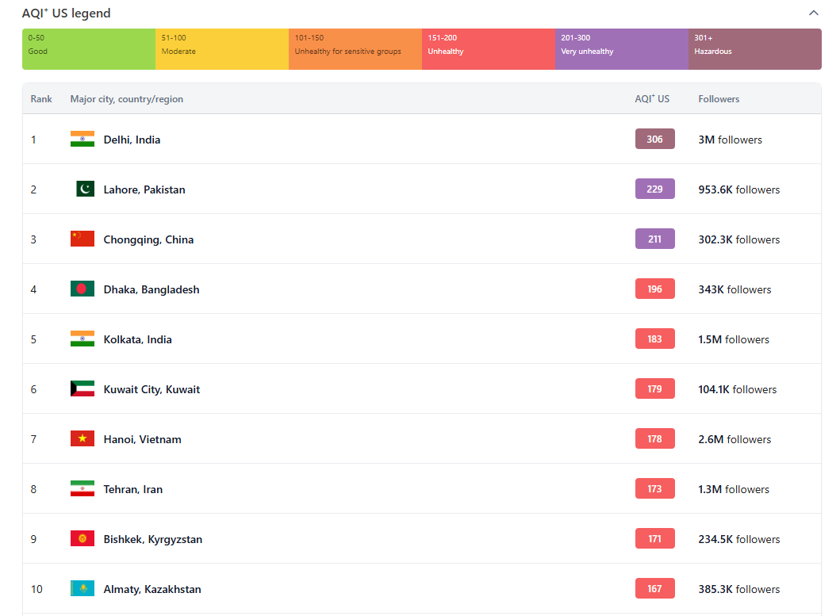Screen dimensions: 840x616
Task: Click the Hazardous 301+ legend swatch
Action: click(754, 49)
